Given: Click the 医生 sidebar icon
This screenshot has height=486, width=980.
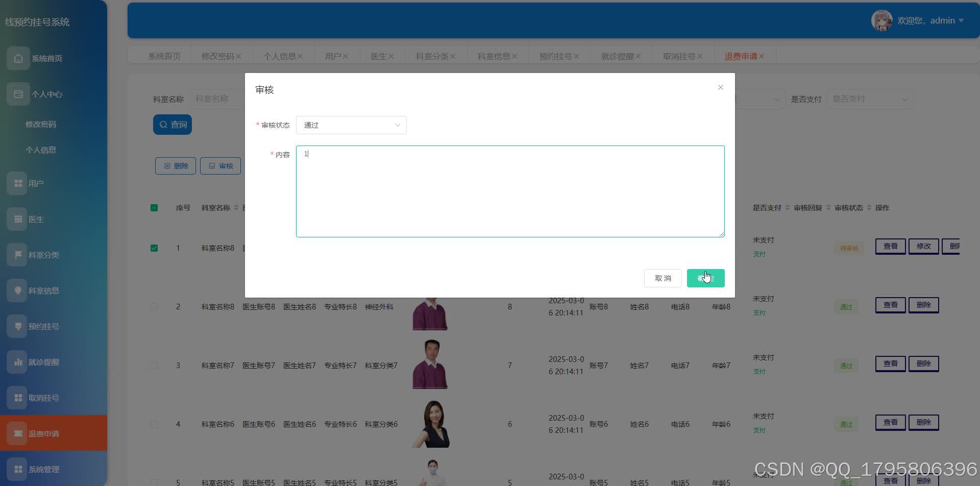Looking at the screenshot, I should (x=18, y=219).
